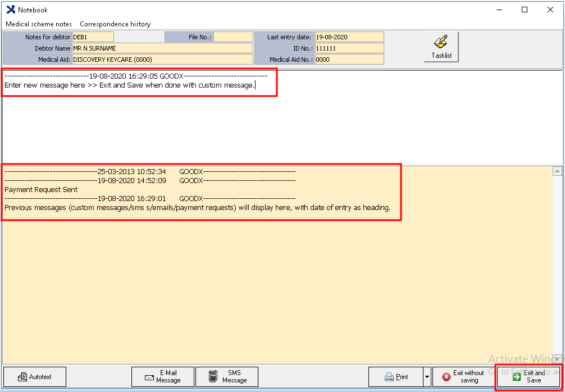The width and height of the screenshot is (565, 392).
Task: Open the SMS Message button
Action: [x=227, y=376]
